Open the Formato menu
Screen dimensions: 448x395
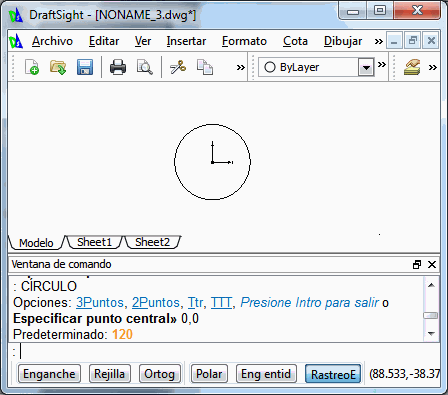[x=244, y=41]
